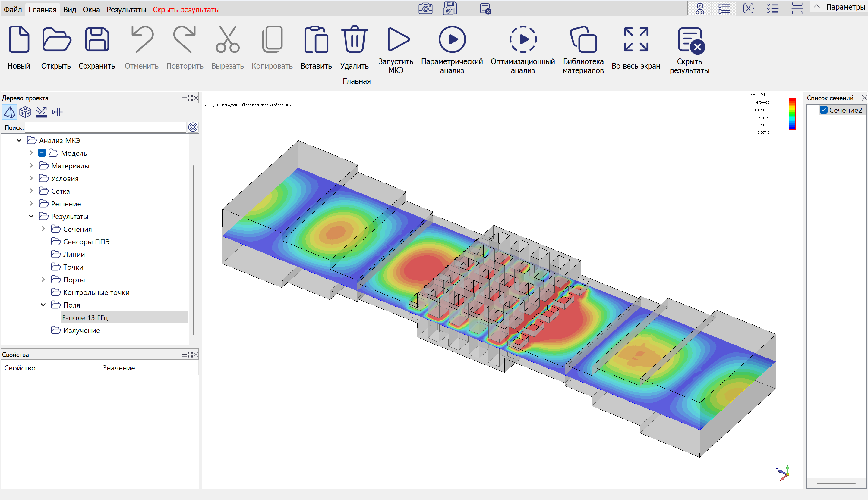Toggle the Модель blue checkbox
Screen dimensions: 868x500
point(42,153)
